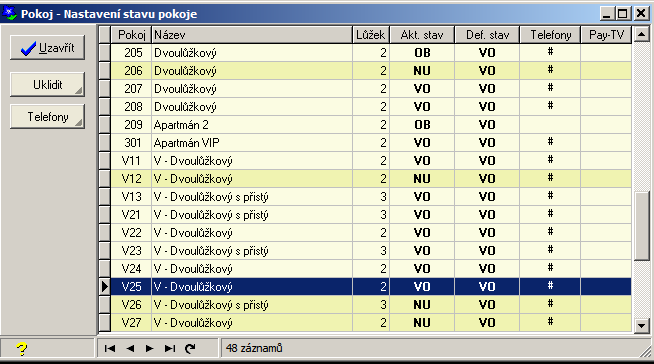Viewport: 654px width, 364px height.
Task: Open the Uklidit dropdown button
Action: click(x=48, y=85)
